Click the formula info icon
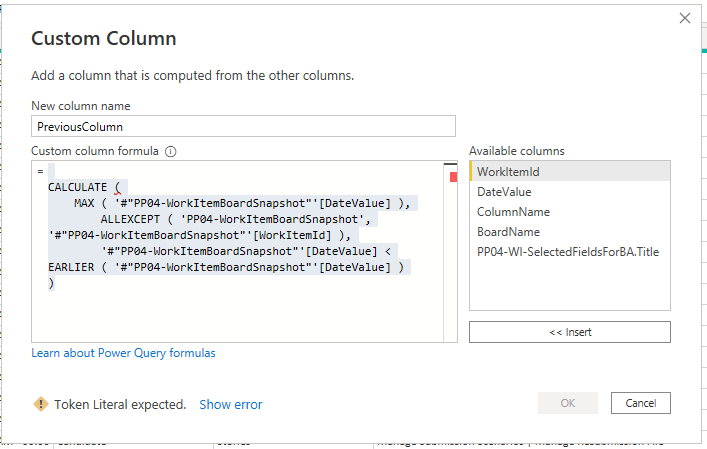The width and height of the screenshot is (707, 449). tap(170, 151)
